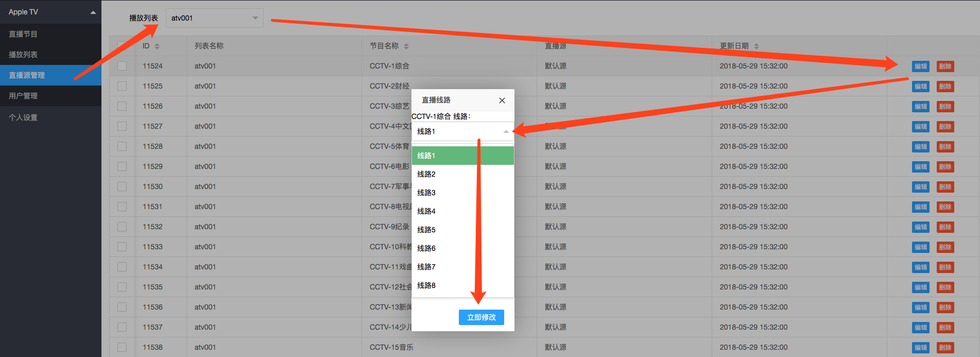Open the 播放列表 atv001 dropdown
Viewport: 980px width, 357px height.
tap(214, 18)
